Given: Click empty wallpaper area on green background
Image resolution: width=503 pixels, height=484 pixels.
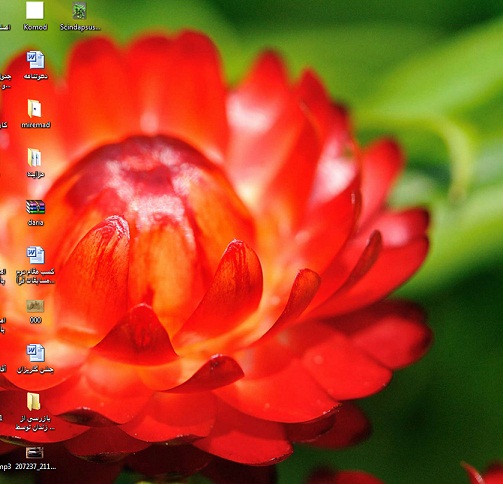Looking at the screenshot, I should pyautogui.click(x=433, y=50).
